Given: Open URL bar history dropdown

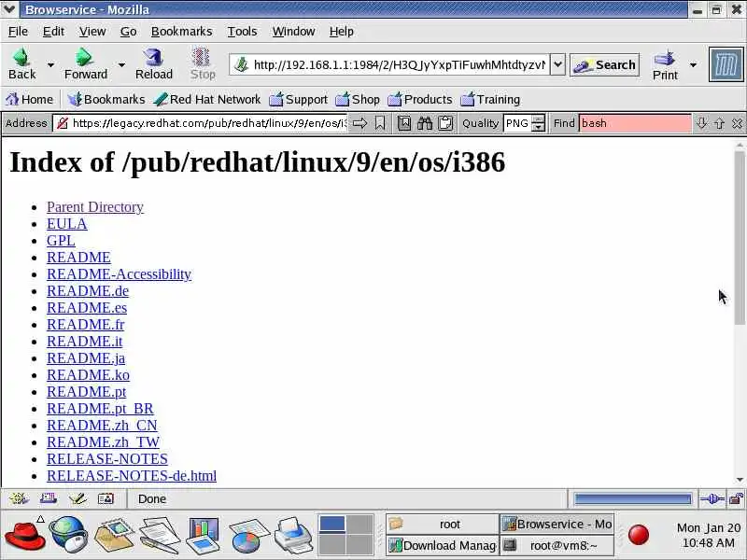Looking at the screenshot, I should point(557,64).
